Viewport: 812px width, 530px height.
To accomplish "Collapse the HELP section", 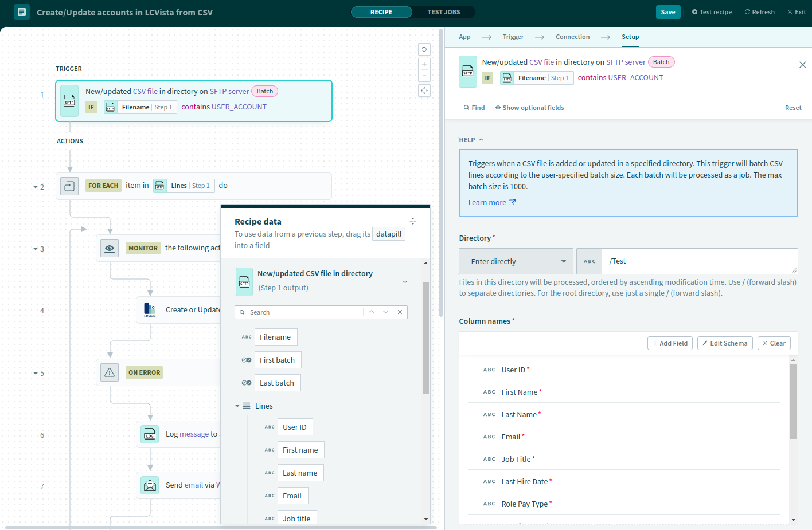I will pos(481,140).
